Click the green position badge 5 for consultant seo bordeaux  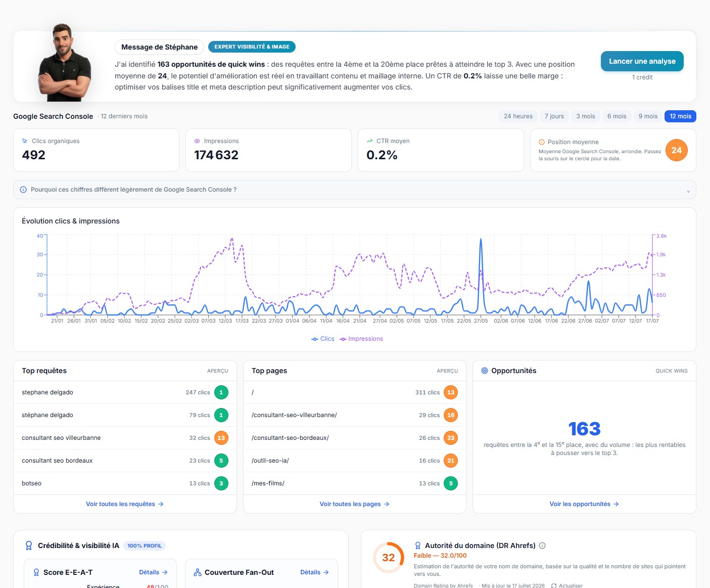pos(221,461)
